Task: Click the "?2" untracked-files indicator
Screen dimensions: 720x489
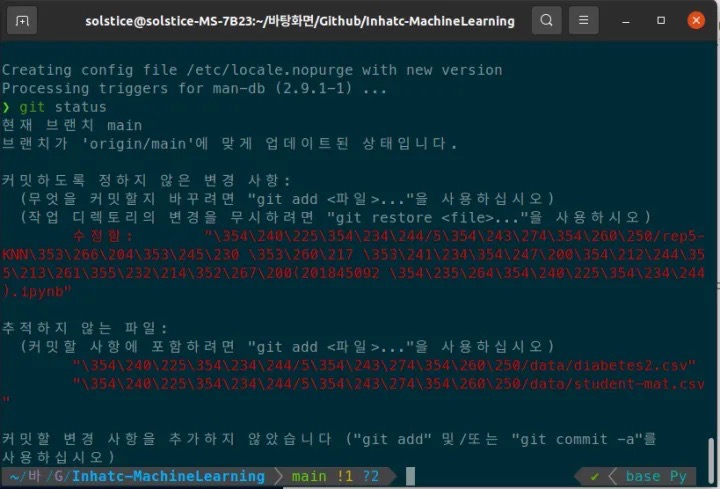Action: pyautogui.click(x=371, y=476)
